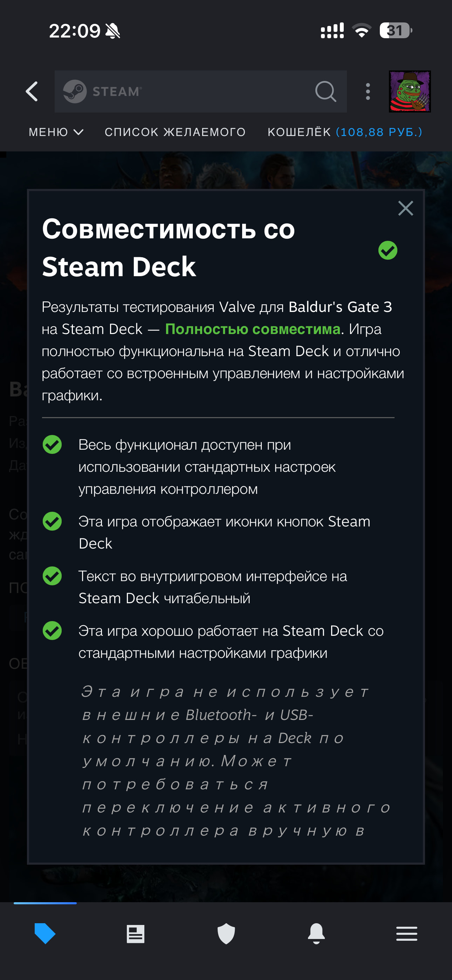This screenshot has width=452, height=980.
Task: Tap the search magnifier icon
Action: coord(326,92)
